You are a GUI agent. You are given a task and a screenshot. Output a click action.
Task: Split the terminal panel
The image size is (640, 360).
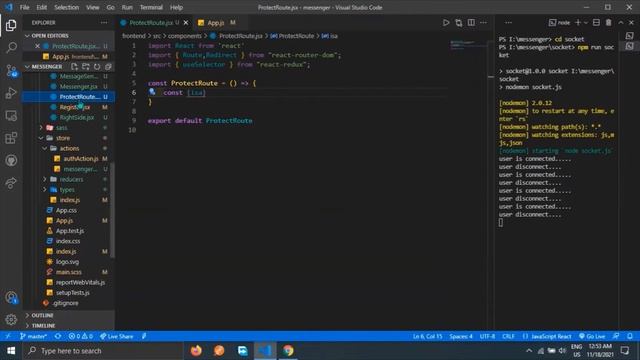[x=596, y=22]
